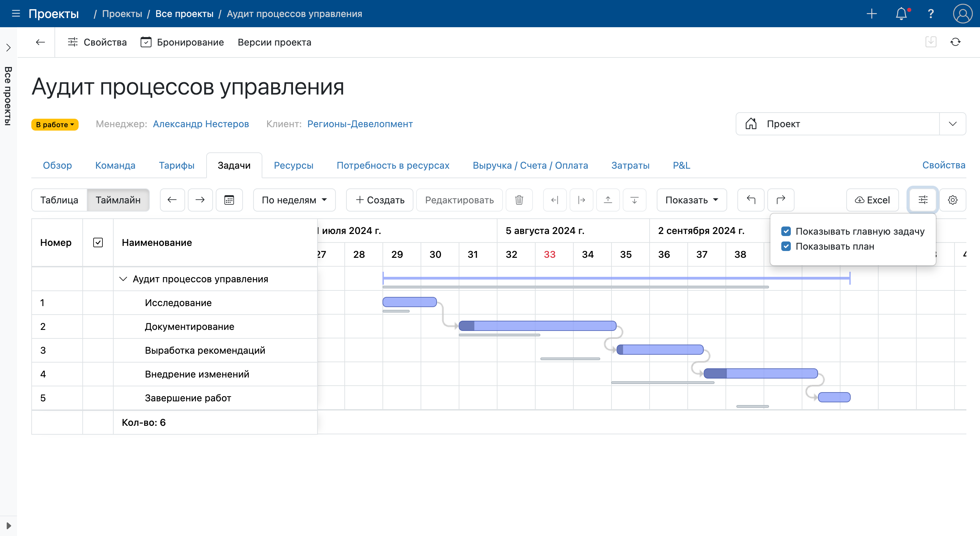Click the Создать button
Viewport: 980px width, 536px height.
(380, 200)
